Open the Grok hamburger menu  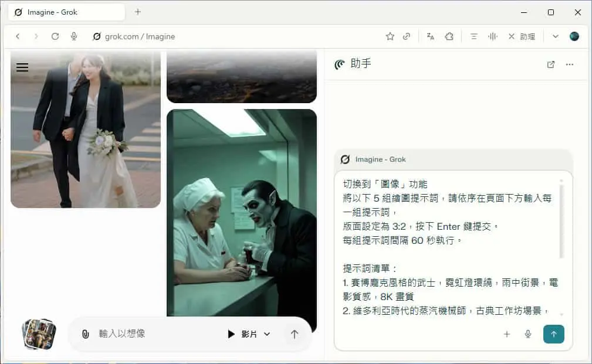pos(22,67)
